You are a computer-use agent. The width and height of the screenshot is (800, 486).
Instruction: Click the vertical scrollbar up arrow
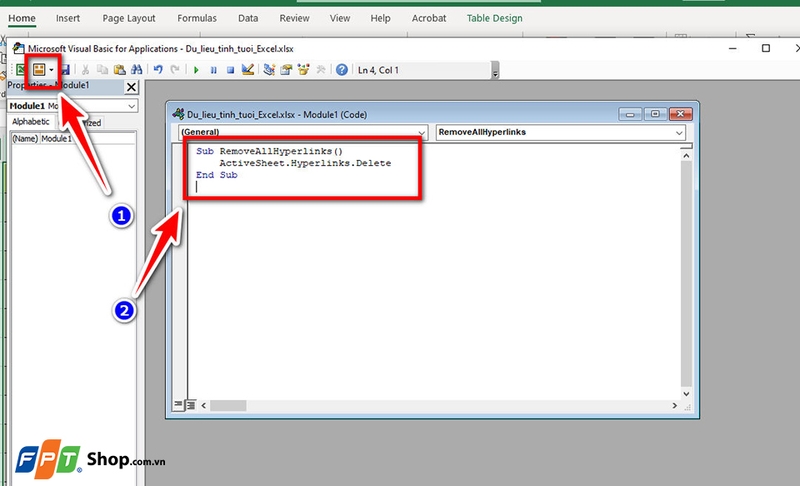tap(686, 156)
